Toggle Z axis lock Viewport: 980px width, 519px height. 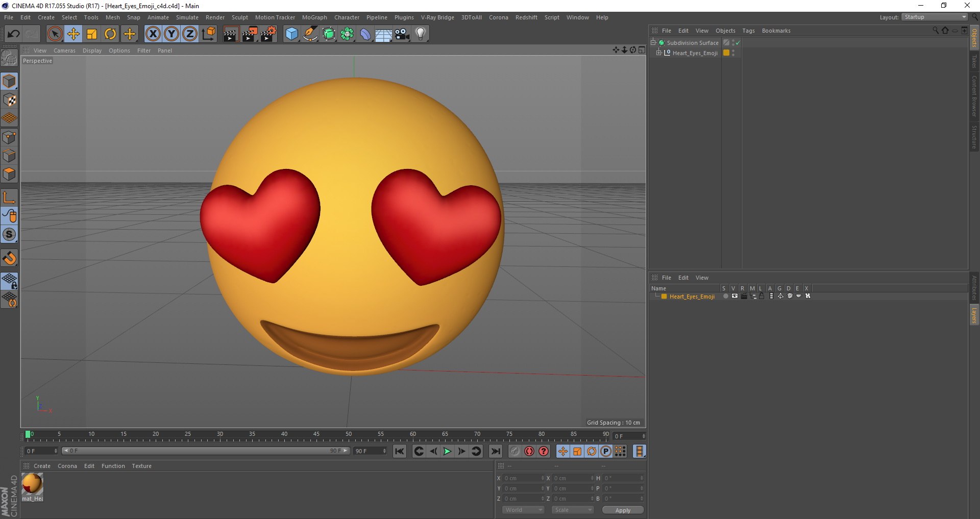tap(190, 34)
